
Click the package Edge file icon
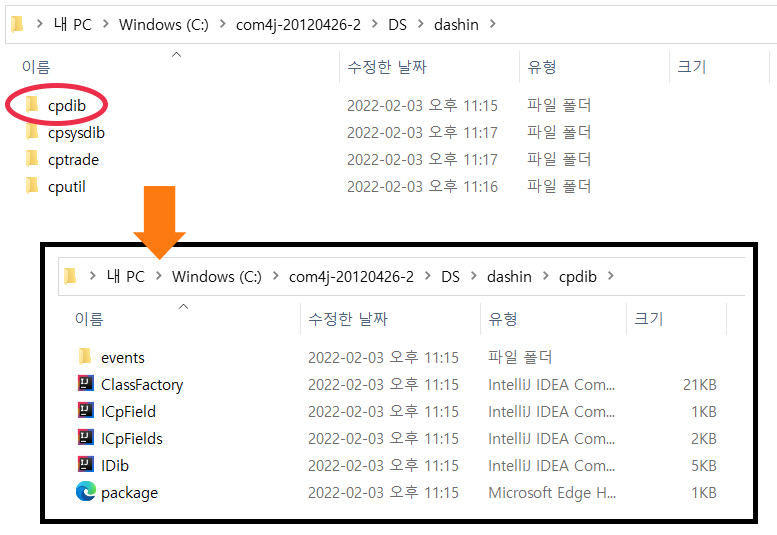(86, 491)
